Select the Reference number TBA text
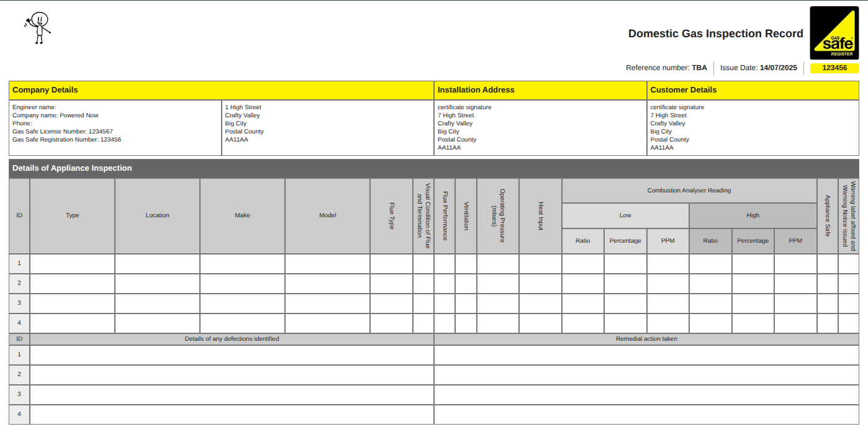 666,68
